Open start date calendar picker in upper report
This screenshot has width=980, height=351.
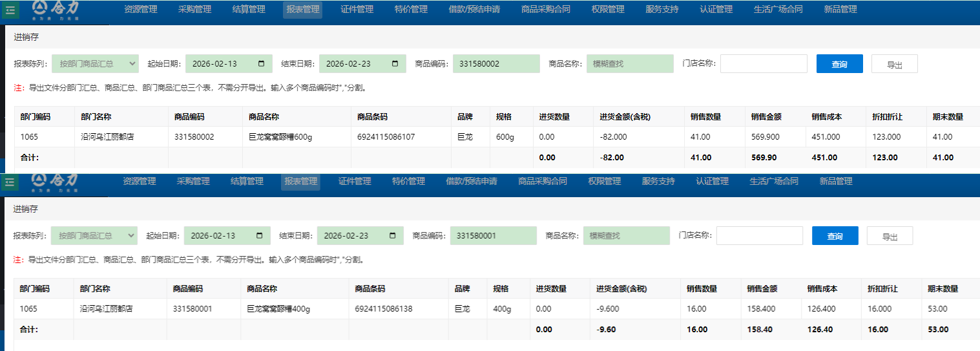261,64
